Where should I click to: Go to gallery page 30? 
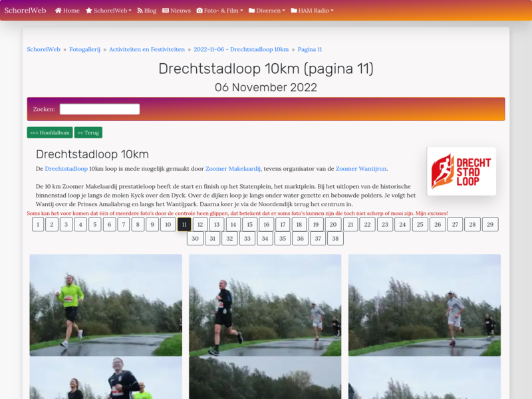195,239
